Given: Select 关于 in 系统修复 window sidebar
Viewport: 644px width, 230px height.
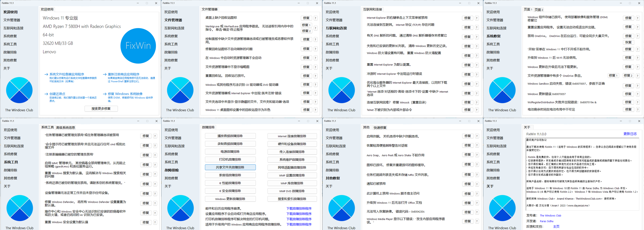Looking at the screenshot, I should point(489,68).
